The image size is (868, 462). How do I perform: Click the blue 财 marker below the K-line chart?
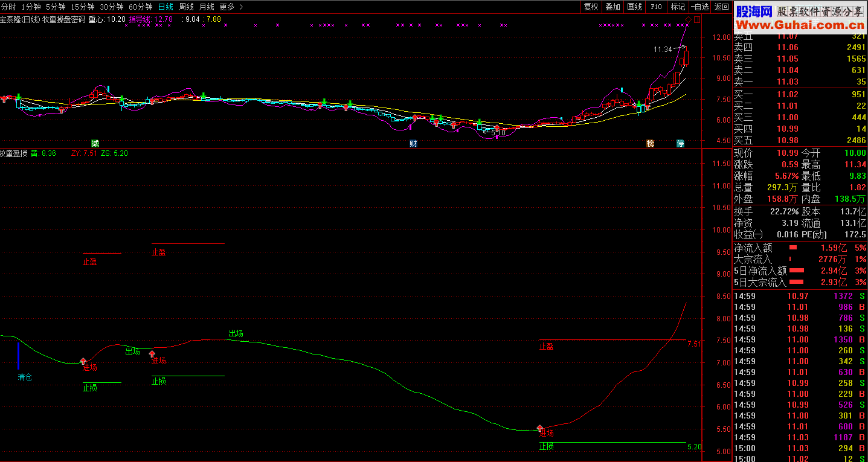(413, 143)
